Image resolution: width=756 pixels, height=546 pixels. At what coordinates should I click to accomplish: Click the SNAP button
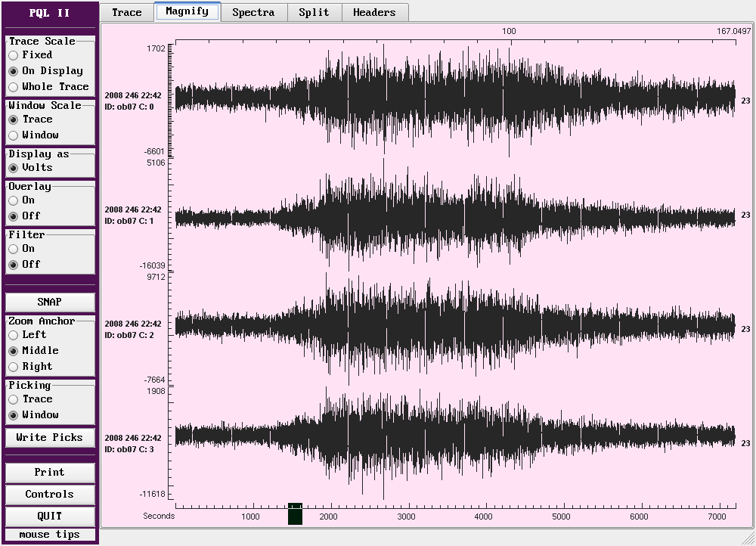click(50, 302)
